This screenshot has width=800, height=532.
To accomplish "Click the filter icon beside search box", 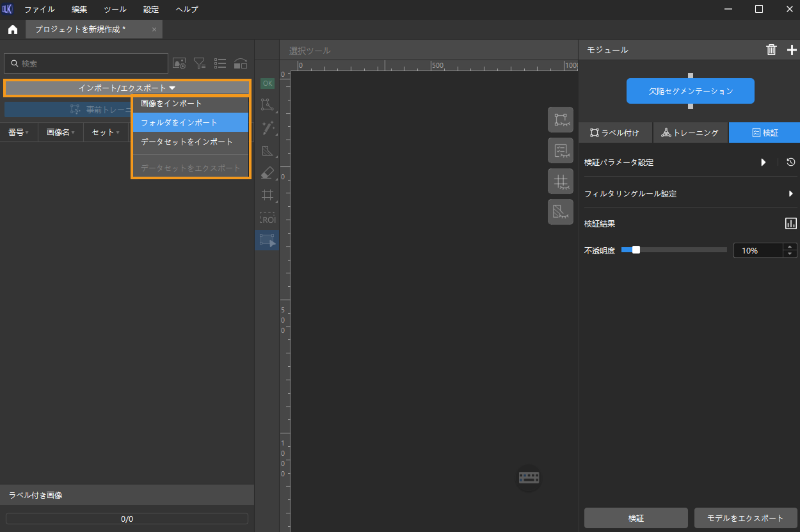I will (200, 63).
